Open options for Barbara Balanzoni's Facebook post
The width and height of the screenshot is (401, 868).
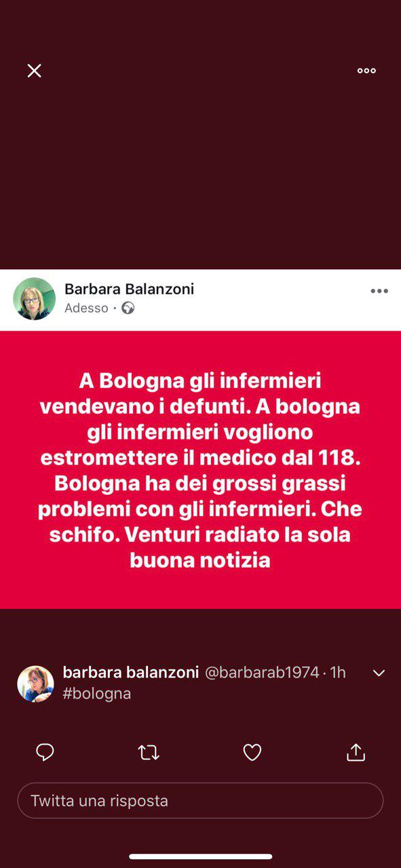point(379,291)
